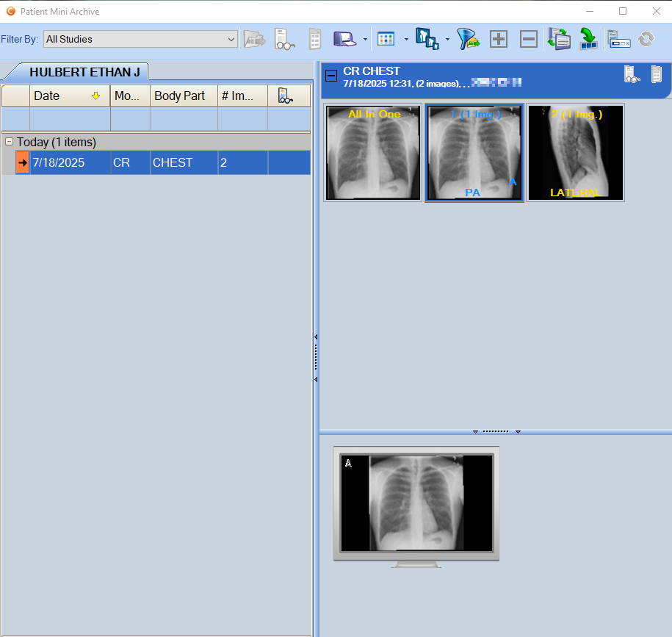Click the window panels toolbar icon

click(x=619, y=39)
